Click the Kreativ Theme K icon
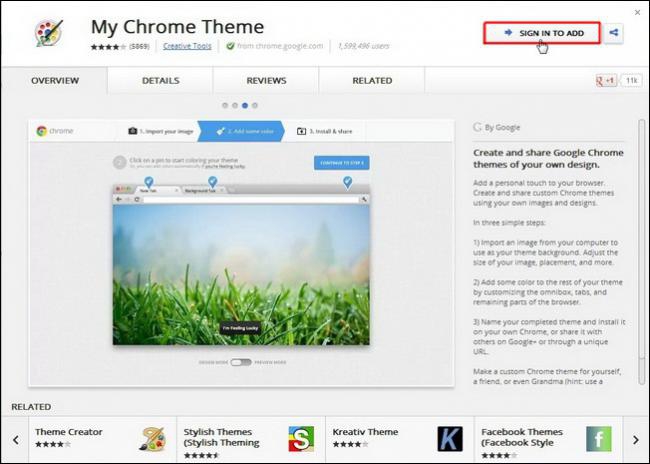This screenshot has height=464, width=650. tap(450, 439)
